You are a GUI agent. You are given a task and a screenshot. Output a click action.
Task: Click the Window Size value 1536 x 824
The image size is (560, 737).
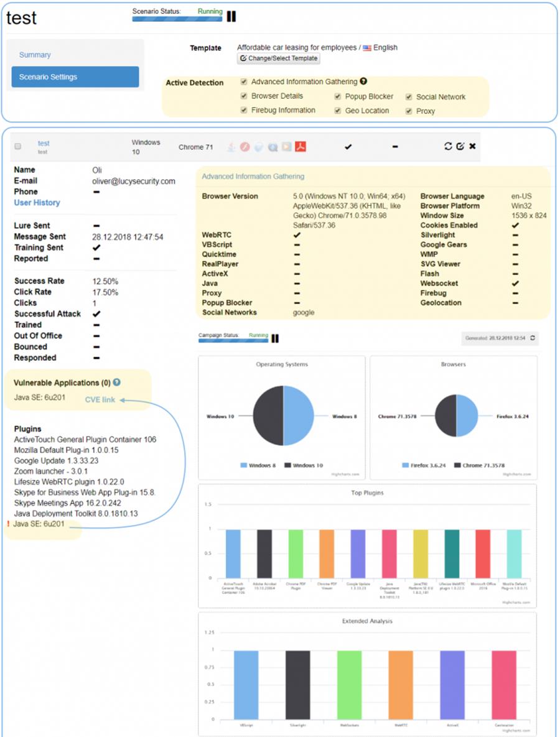(529, 216)
